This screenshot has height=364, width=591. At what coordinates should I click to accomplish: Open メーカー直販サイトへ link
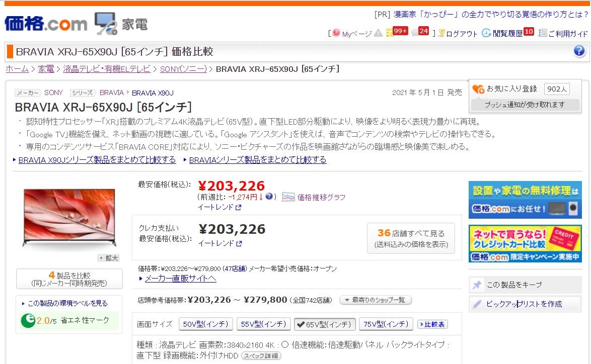click(180, 279)
